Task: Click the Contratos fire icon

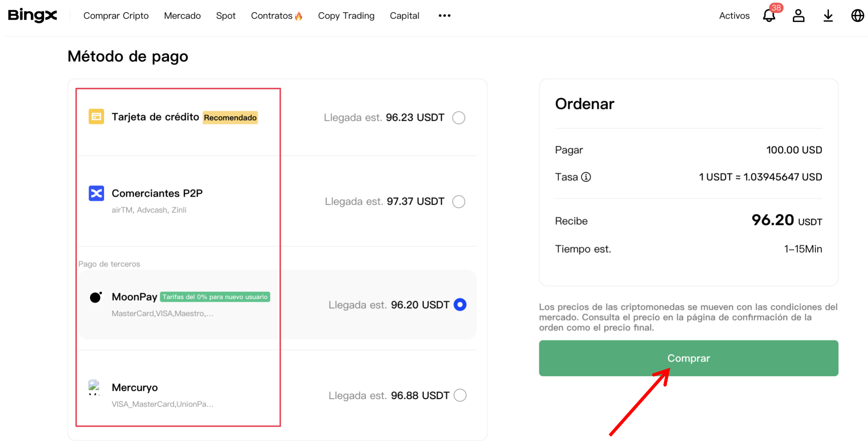Action: (x=299, y=16)
